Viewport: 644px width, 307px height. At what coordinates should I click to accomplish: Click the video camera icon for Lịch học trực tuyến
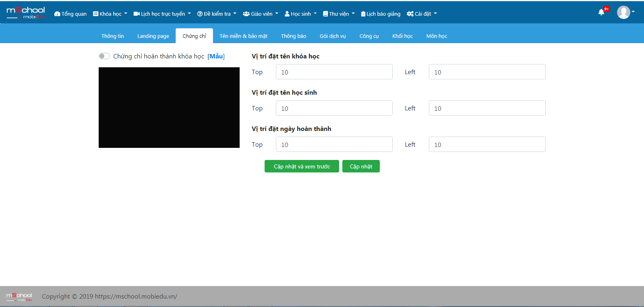pos(137,14)
